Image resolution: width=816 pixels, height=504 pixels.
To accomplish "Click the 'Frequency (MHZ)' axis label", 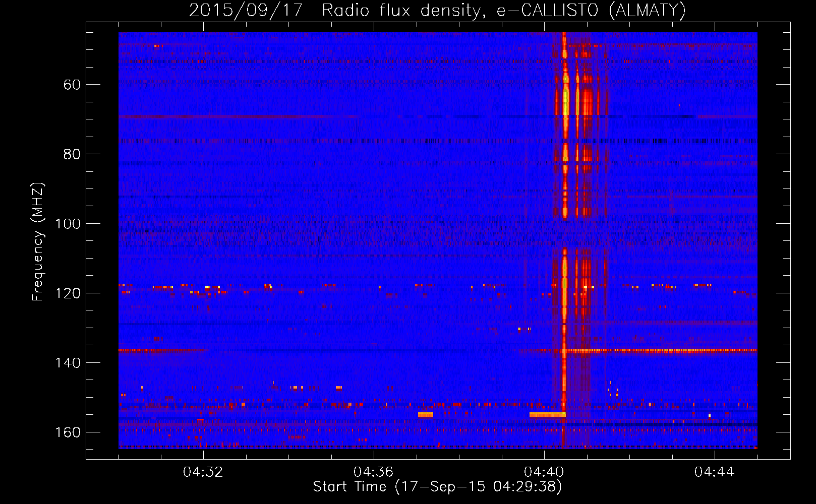I will point(38,241).
